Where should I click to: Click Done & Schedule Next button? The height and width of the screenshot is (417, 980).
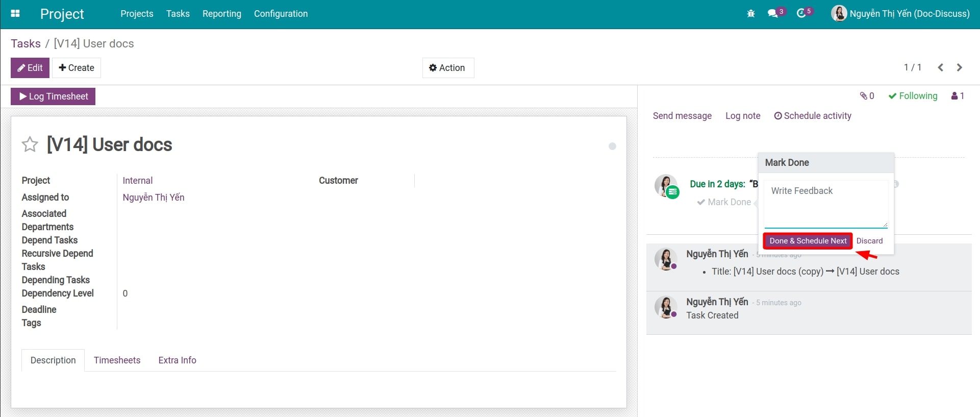(808, 241)
